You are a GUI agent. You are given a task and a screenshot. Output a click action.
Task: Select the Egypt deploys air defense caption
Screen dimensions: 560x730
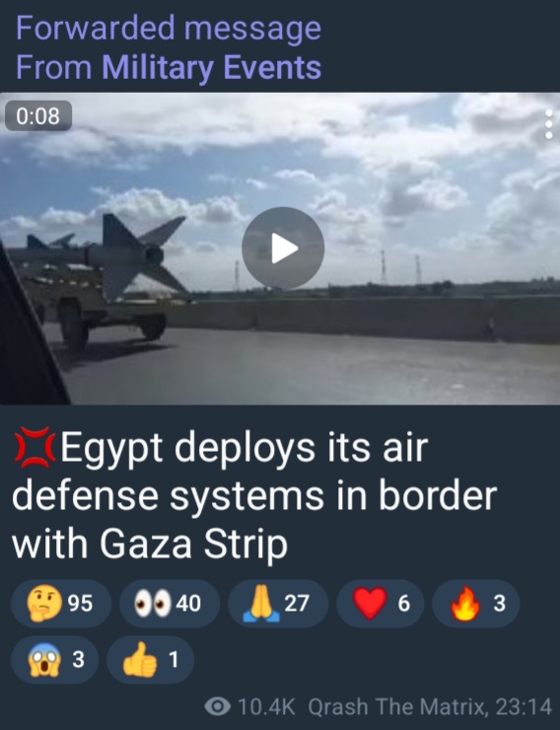click(x=254, y=495)
